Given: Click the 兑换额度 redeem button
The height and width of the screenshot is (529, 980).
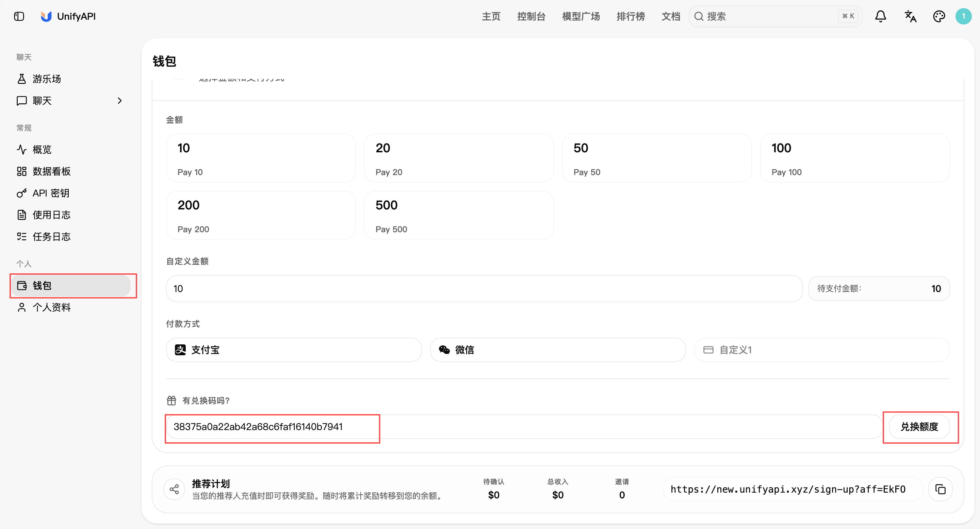Looking at the screenshot, I should 919,426.
